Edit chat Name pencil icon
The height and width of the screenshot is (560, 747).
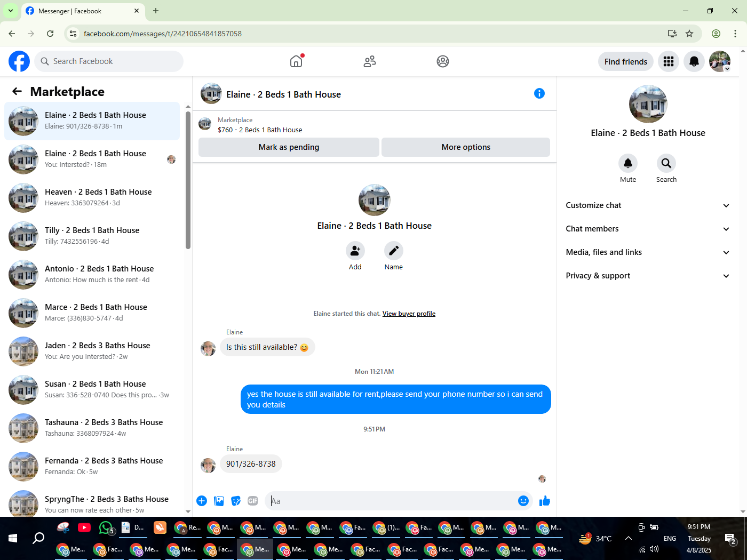point(394,251)
